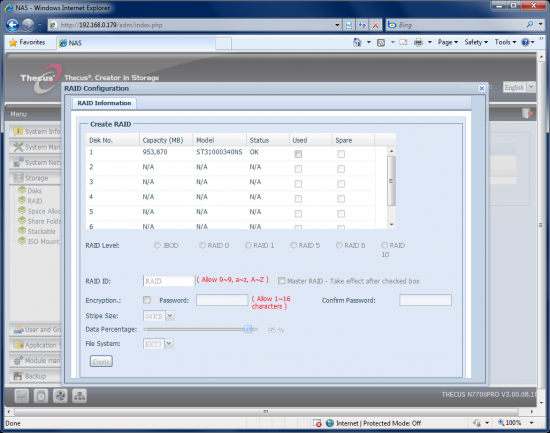Screen dimensions: 550x433
Task: Open a new browser tab
Action: 223,44
